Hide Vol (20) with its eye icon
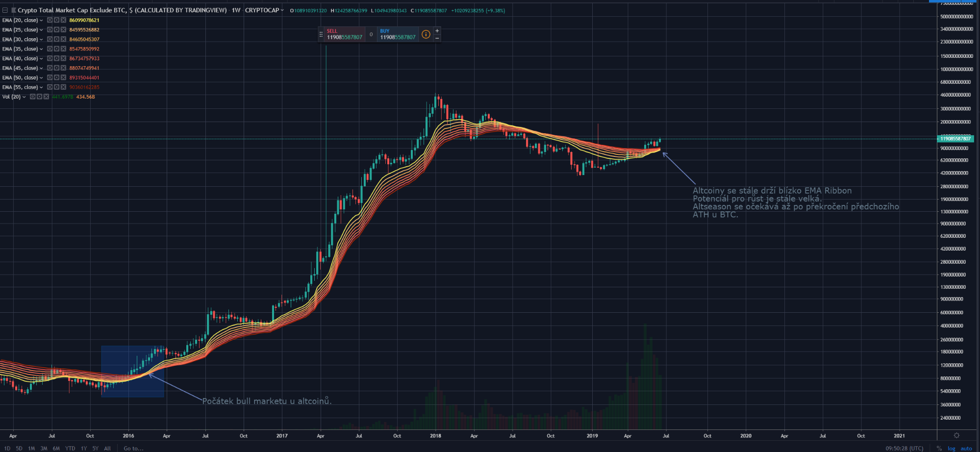This screenshot has height=452, width=980. click(32, 97)
